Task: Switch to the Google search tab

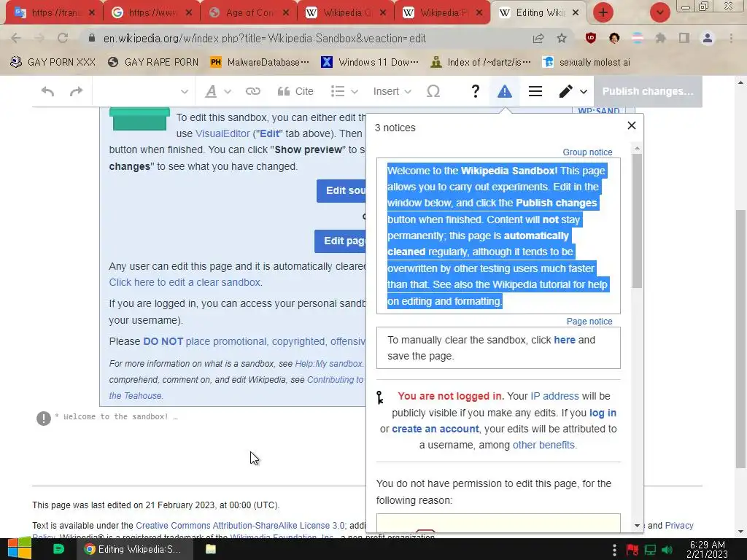Action: point(151,12)
